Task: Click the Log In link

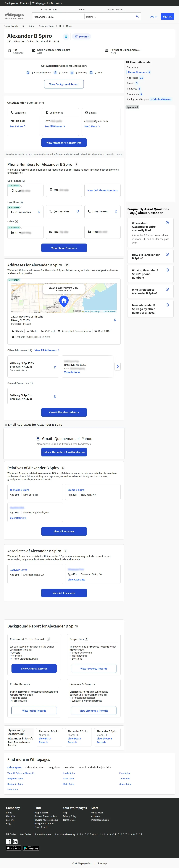Action: (153, 17)
